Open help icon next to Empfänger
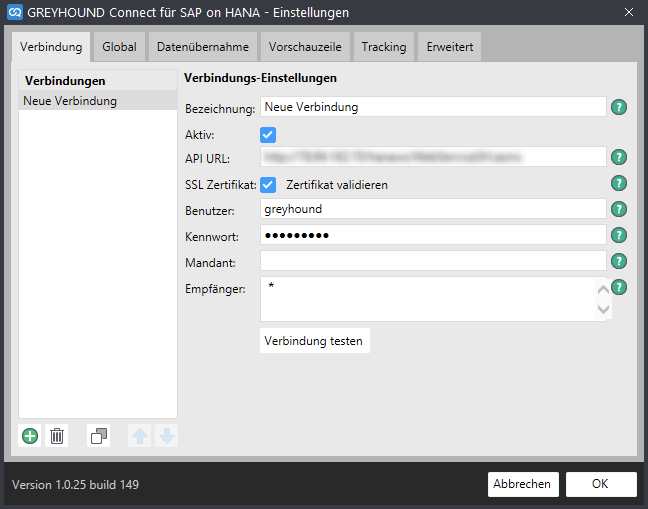The image size is (648, 509). 619,287
